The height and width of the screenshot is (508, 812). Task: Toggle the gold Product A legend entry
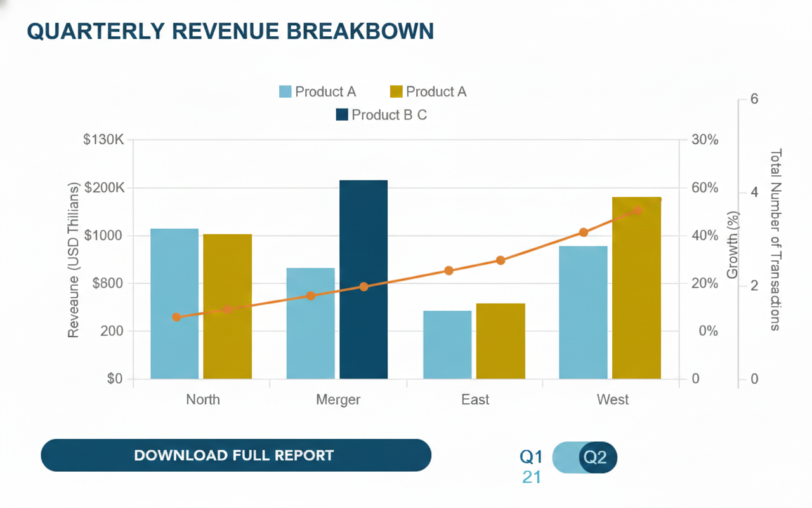(428, 91)
